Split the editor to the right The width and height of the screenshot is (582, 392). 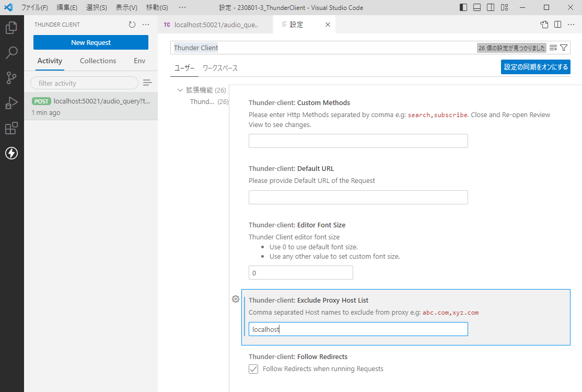[x=557, y=25]
